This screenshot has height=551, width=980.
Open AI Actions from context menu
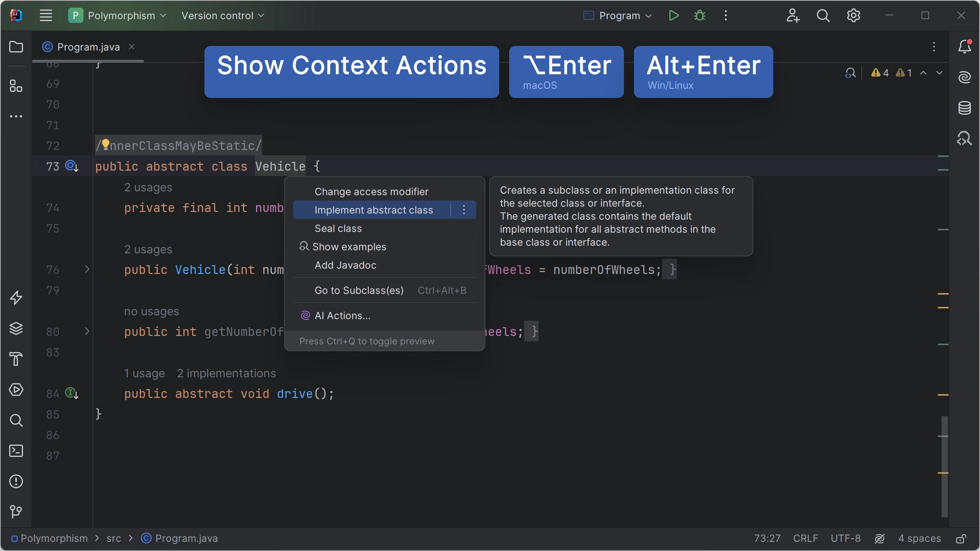click(x=343, y=316)
